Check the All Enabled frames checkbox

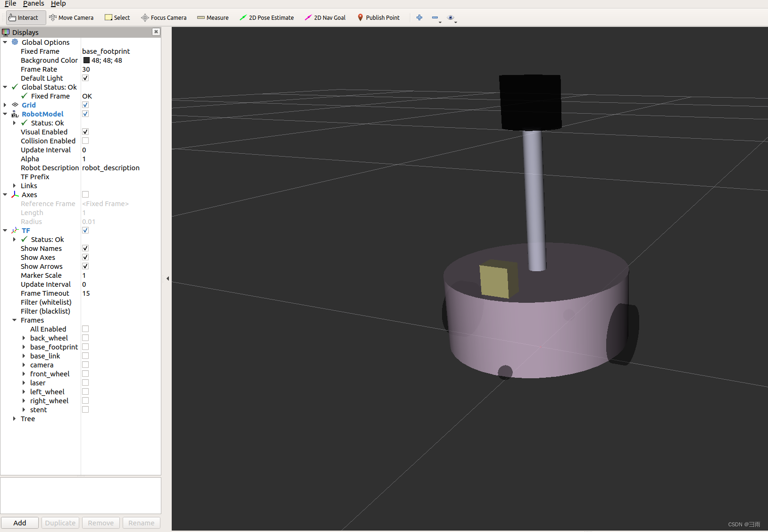85,329
